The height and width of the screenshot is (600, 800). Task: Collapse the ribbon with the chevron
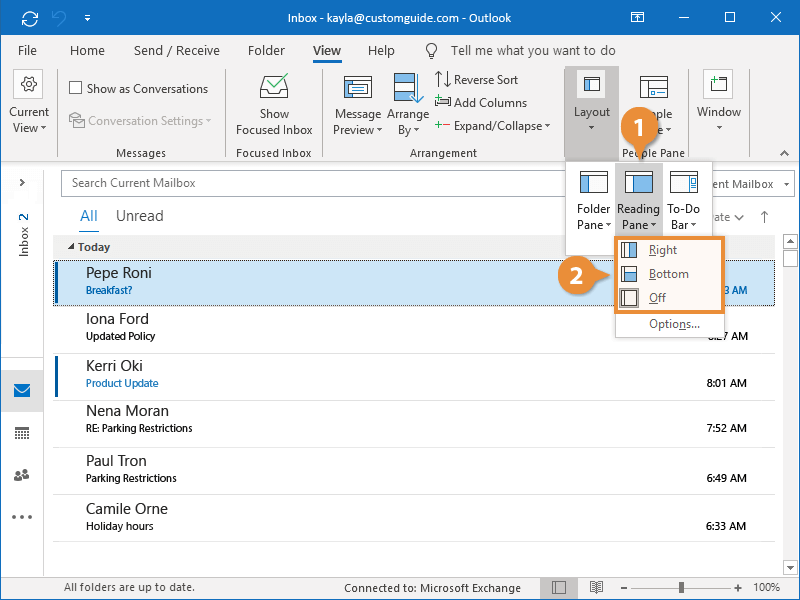click(784, 153)
